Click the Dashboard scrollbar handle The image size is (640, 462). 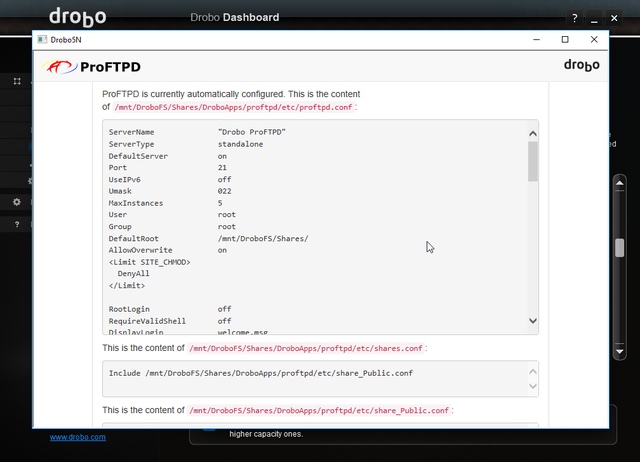click(620, 248)
